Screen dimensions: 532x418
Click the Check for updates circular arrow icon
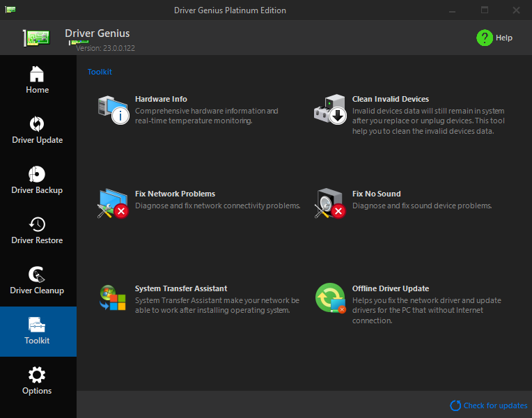coord(455,405)
